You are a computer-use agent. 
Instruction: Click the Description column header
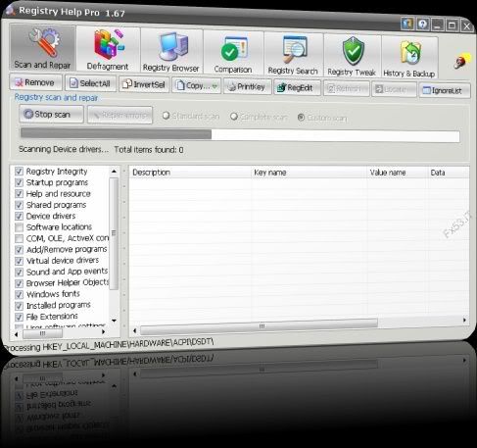tap(191, 173)
